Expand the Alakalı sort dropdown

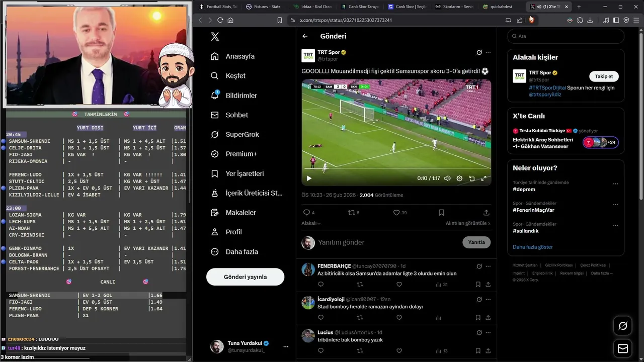[x=311, y=223]
